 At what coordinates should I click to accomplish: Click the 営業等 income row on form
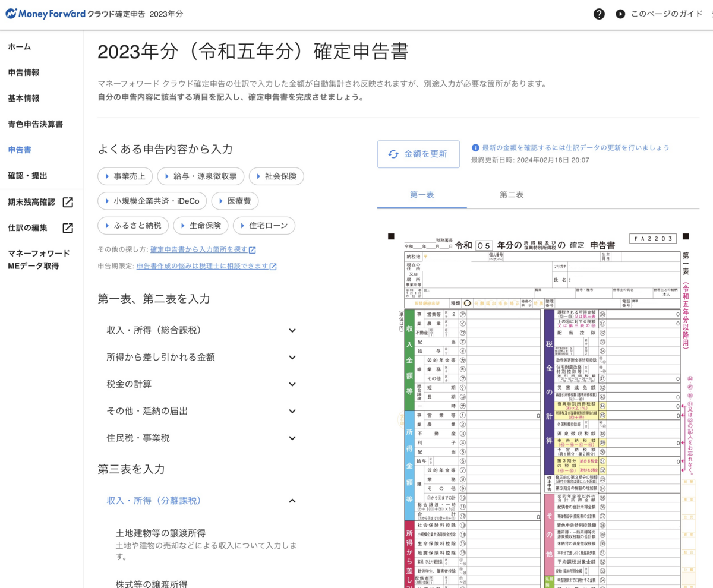477,314
